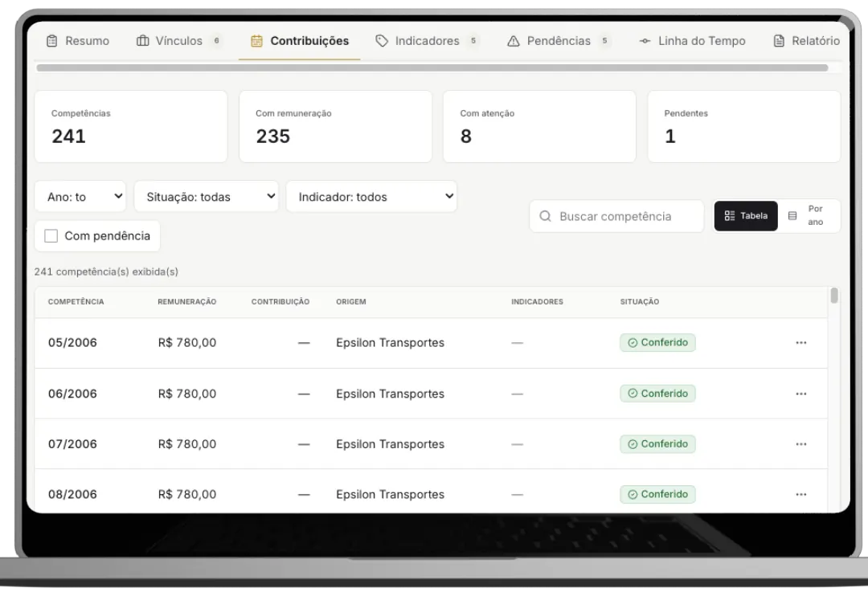This screenshot has height=596, width=868.
Task: Toggle the Com pendência checkbox
Action: tap(51, 236)
